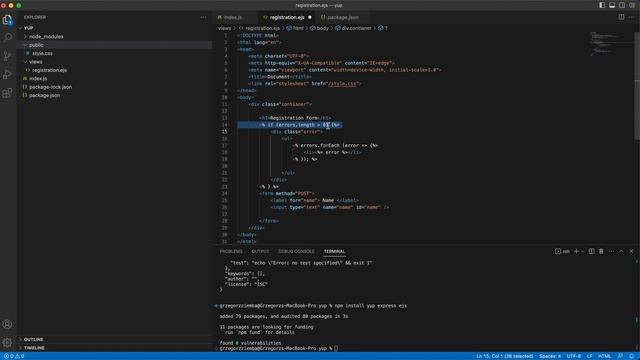This screenshot has height=360, width=640.
Task: Select the zsh terminal shell indicator
Action: 562,251
